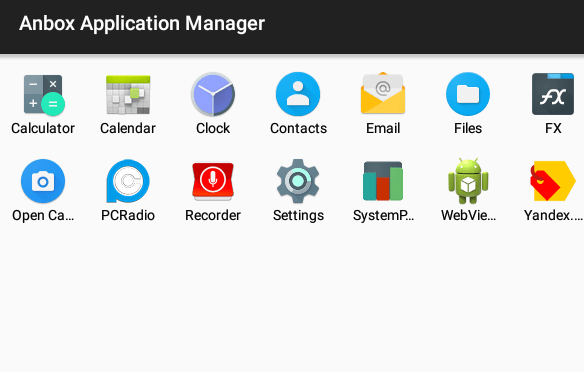Open the Clock app icon
The width and height of the screenshot is (584, 372).
tap(213, 95)
